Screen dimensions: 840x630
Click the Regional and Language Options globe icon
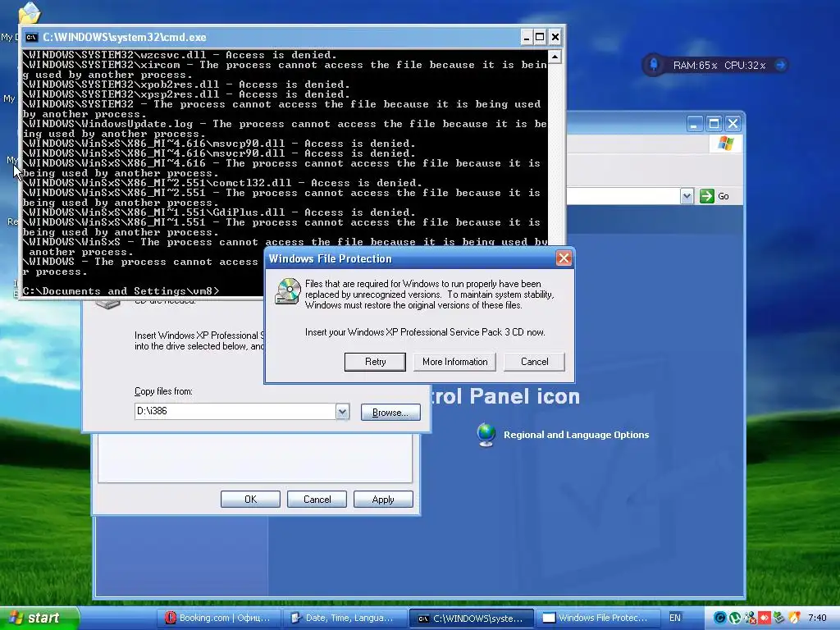pyautogui.click(x=486, y=435)
